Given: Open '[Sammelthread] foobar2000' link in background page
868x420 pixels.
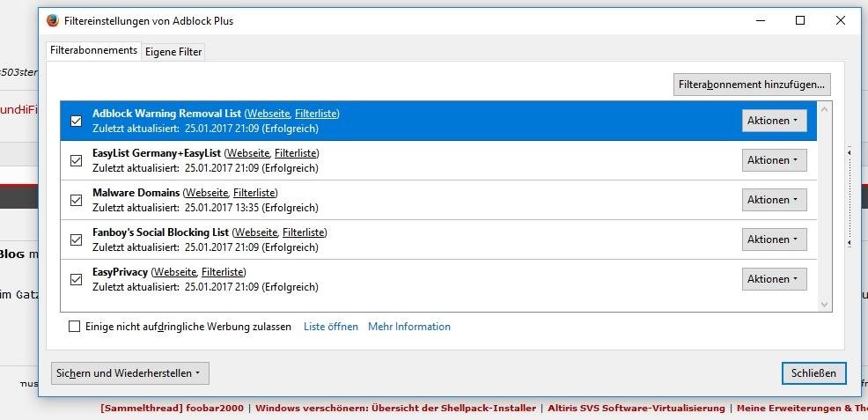Looking at the screenshot, I should pyautogui.click(x=173, y=409).
